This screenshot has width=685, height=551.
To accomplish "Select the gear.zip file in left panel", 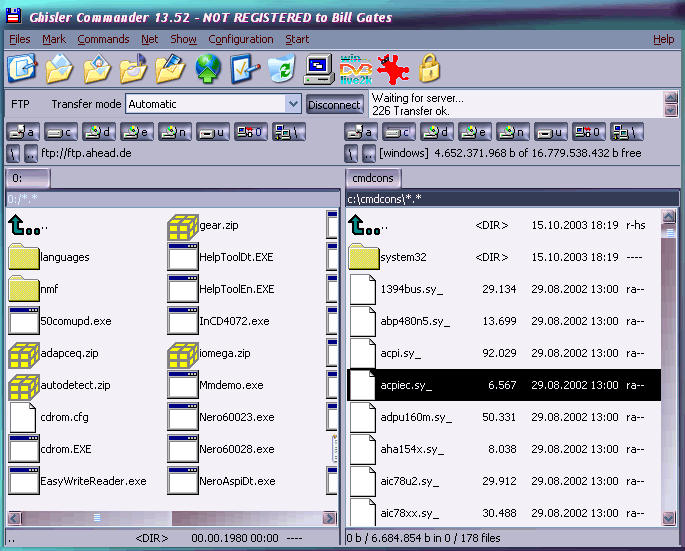I will point(217,225).
